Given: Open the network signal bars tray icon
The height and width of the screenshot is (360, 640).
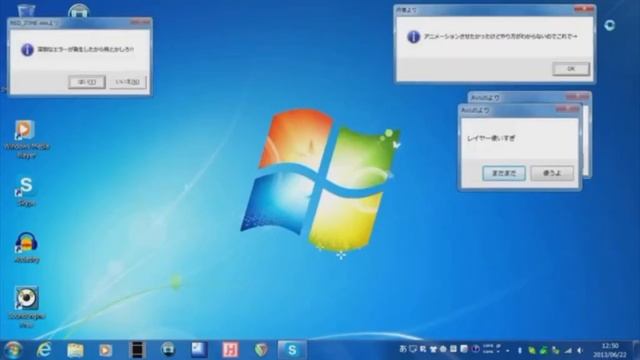Looking at the screenshot, I should 568,350.
